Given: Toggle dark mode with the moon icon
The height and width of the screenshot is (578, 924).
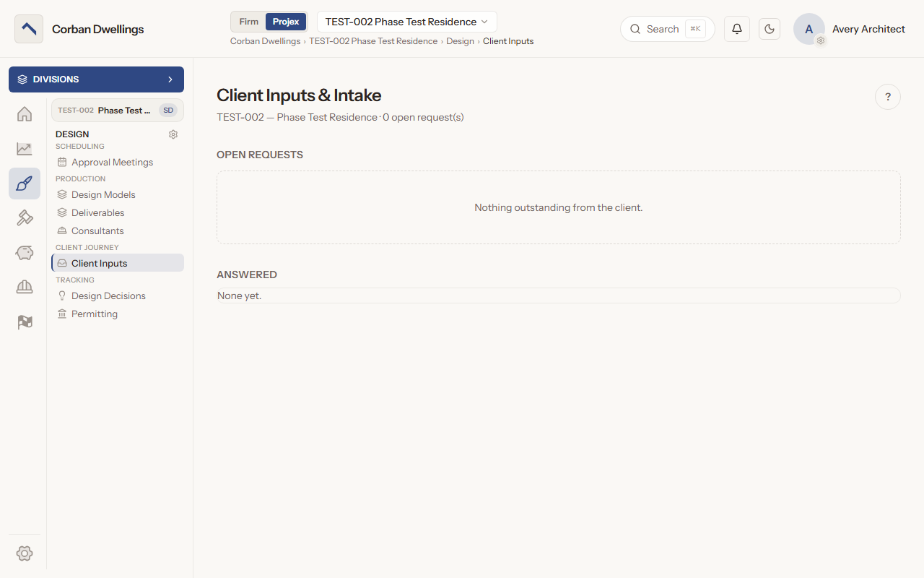Looking at the screenshot, I should tap(770, 29).
